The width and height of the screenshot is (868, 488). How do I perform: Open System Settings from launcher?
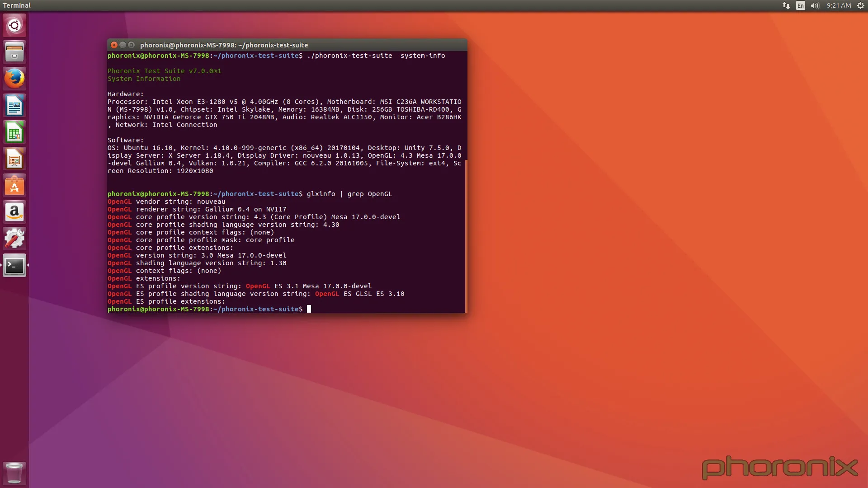[x=14, y=239]
